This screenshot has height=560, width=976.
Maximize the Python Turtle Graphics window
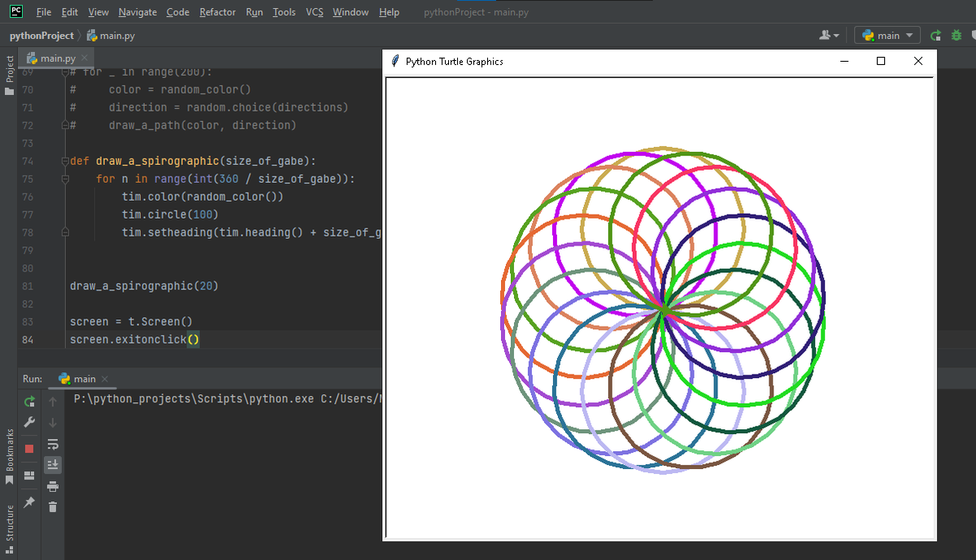[881, 61]
